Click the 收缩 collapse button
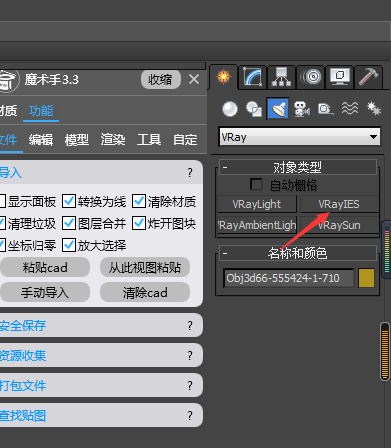The image size is (391, 448). coord(161,79)
